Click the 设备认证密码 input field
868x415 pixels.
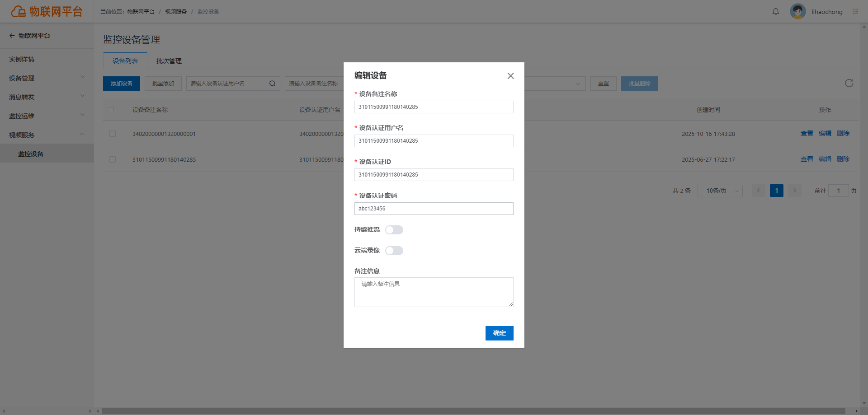point(434,209)
